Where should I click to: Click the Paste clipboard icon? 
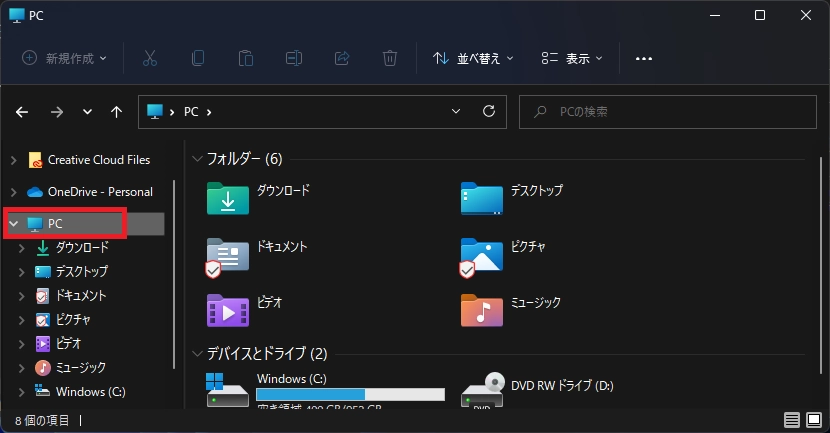coord(246,58)
